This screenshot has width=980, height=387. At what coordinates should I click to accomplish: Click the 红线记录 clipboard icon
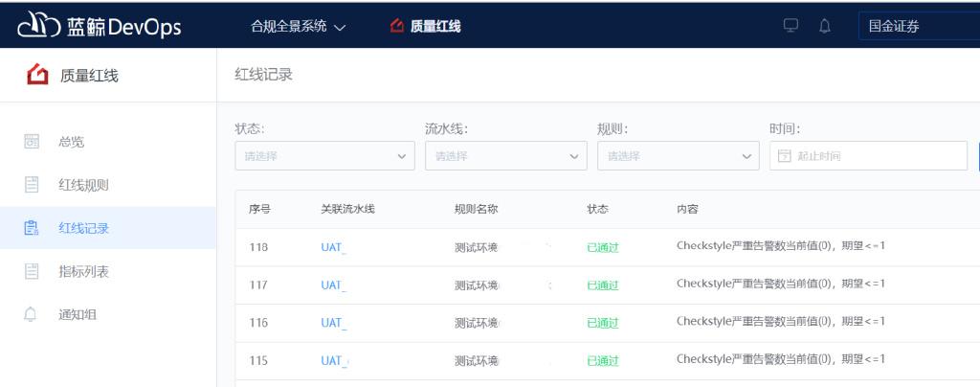32,228
